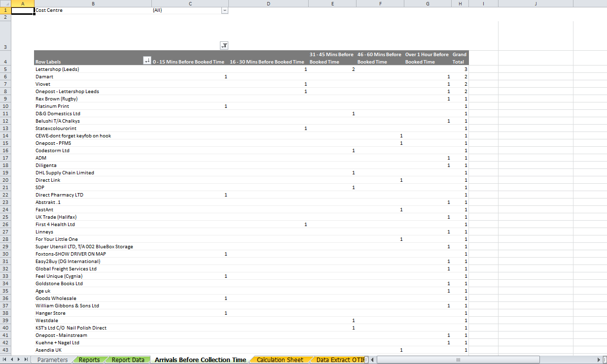Select column E header

coord(332,3)
